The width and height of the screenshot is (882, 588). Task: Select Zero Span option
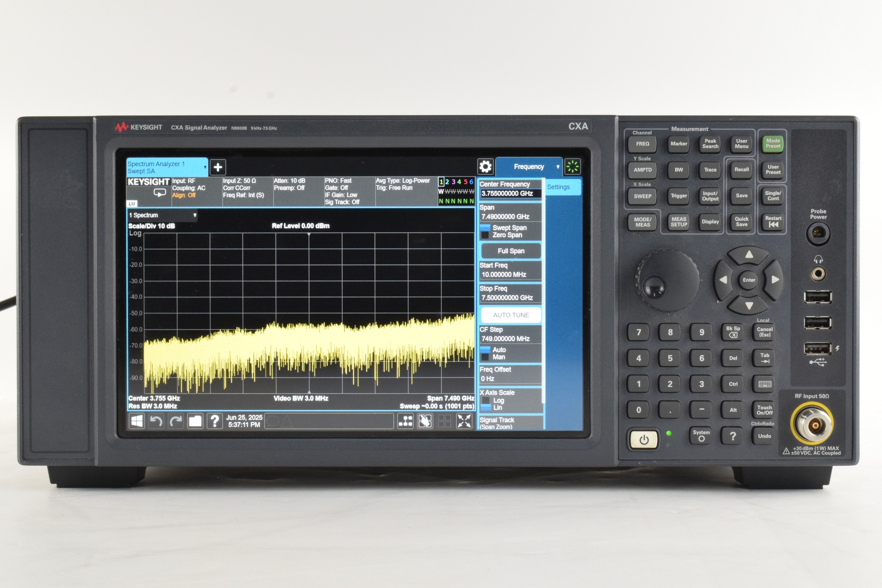[502, 235]
